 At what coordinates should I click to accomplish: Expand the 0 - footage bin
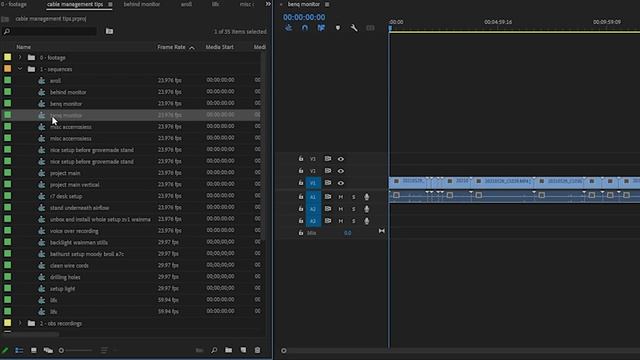point(20,58)
